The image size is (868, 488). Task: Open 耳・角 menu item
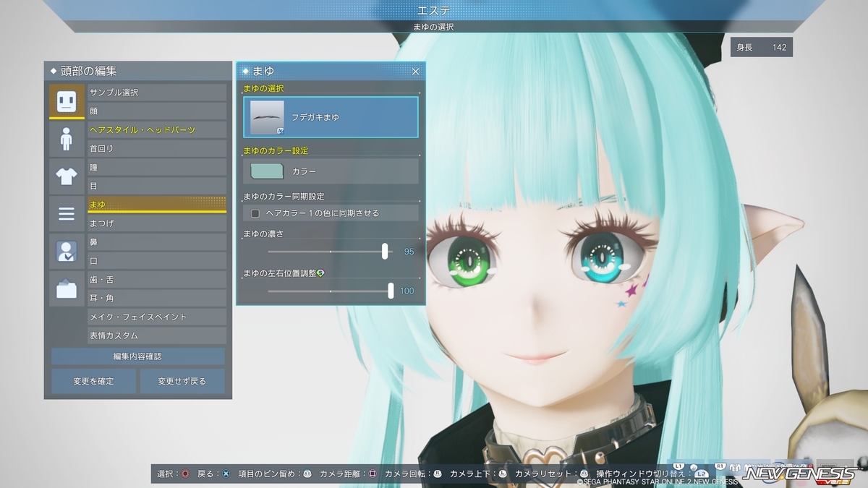click(157, 298)
